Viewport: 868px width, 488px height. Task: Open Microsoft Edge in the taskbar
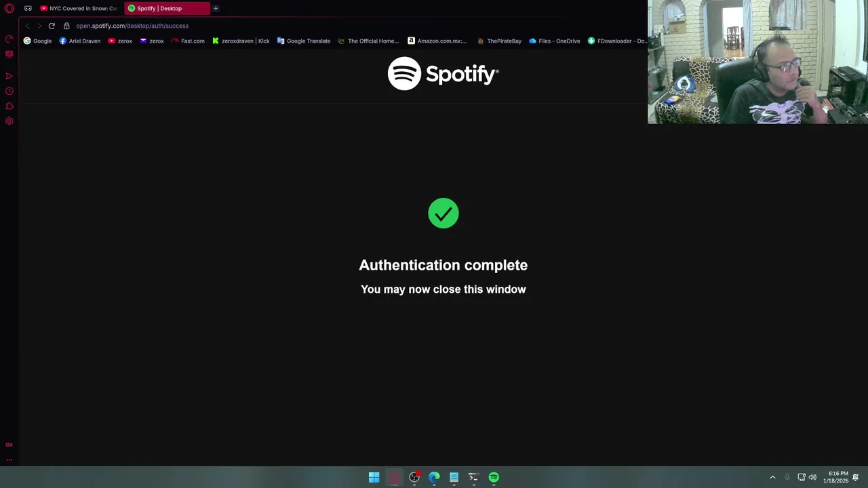(434, 477)
